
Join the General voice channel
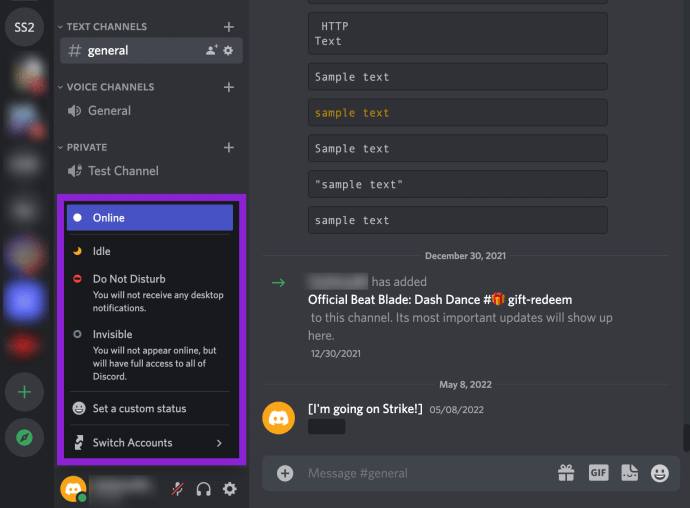coord(151,110)
